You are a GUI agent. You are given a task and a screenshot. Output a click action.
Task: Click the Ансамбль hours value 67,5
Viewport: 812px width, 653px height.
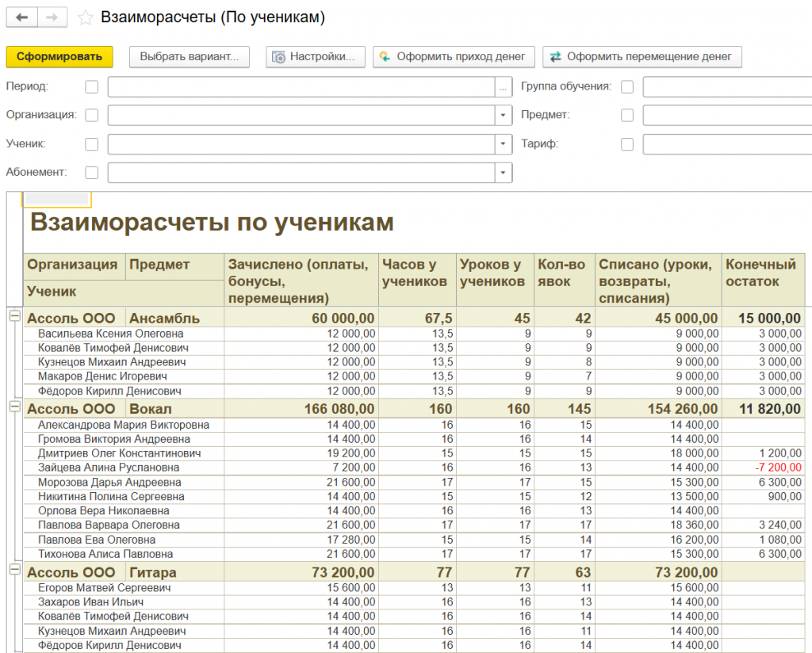[439, 319]
